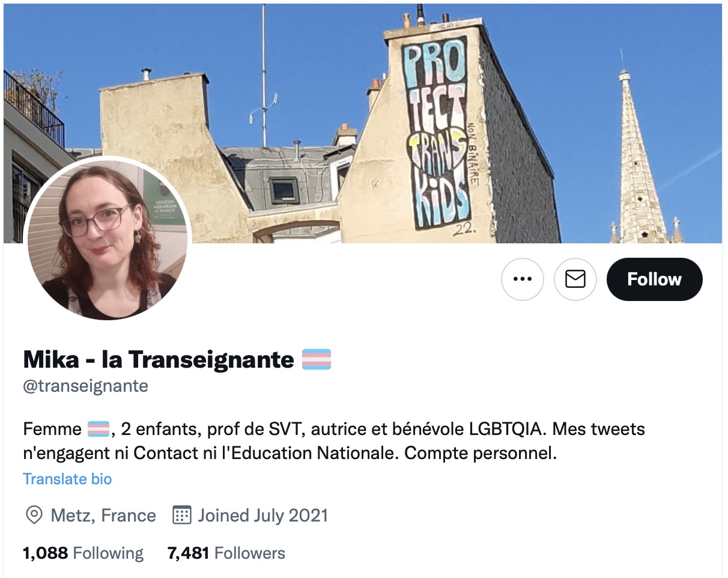Click the flag emoji after the display name
The width and height of the screenshot is (728, 578).
point(316,360)
